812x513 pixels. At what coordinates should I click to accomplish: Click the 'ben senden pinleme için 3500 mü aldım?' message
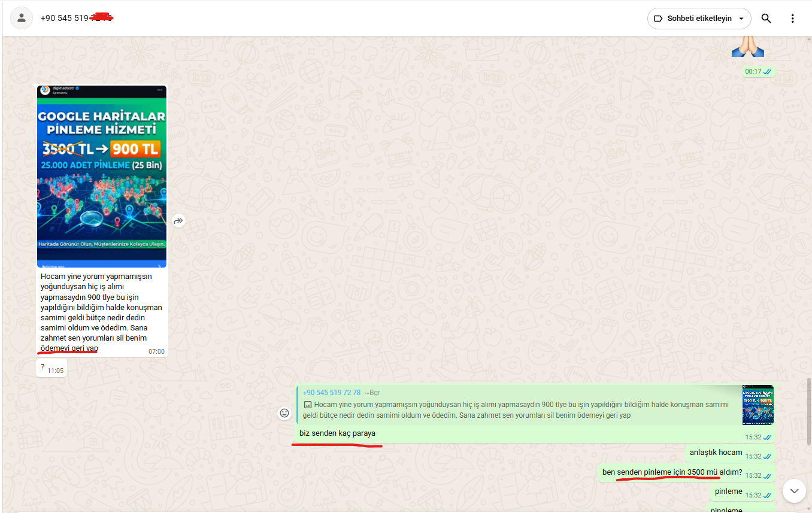coord(672,472)
